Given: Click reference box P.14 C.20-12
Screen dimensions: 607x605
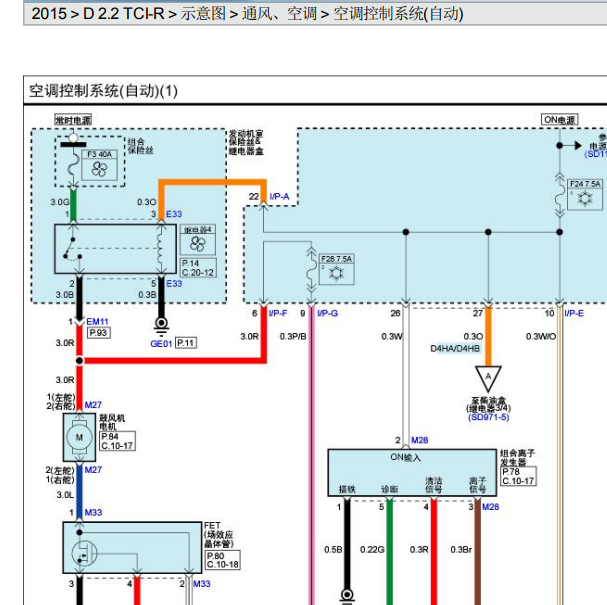Looking at the screenshot, I should click(x=198, y=268).
